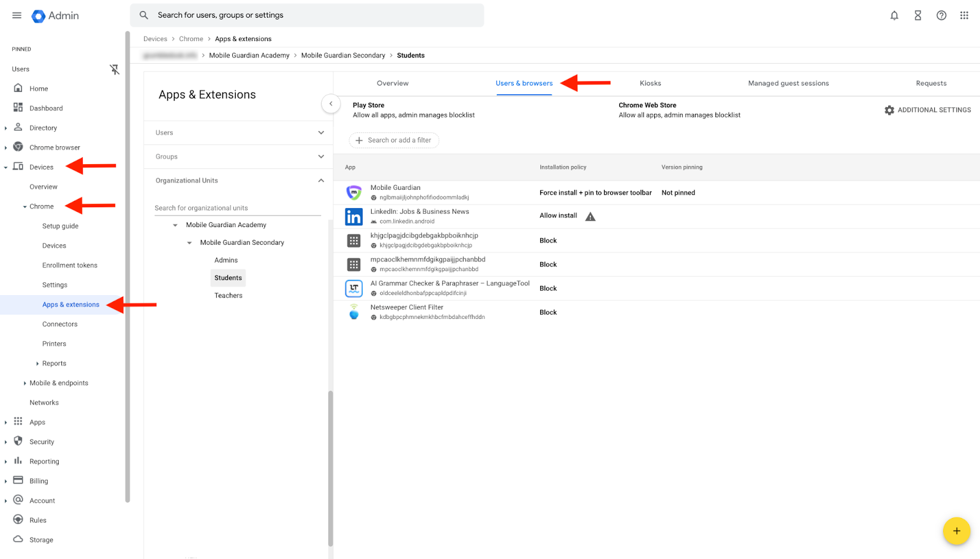Viewport: 980px width, 559px height.
Task: Click the Additional Settings gear icon
Action: [889, 110]
